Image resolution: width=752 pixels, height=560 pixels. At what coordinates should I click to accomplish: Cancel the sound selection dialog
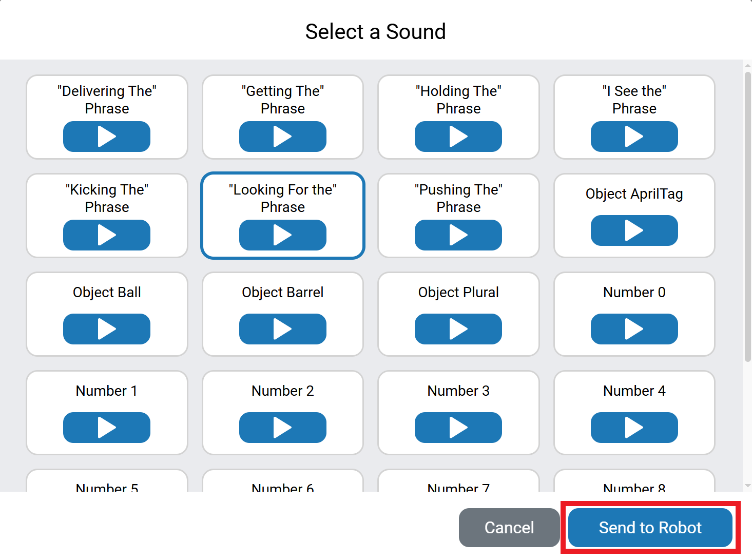point(509,527)
